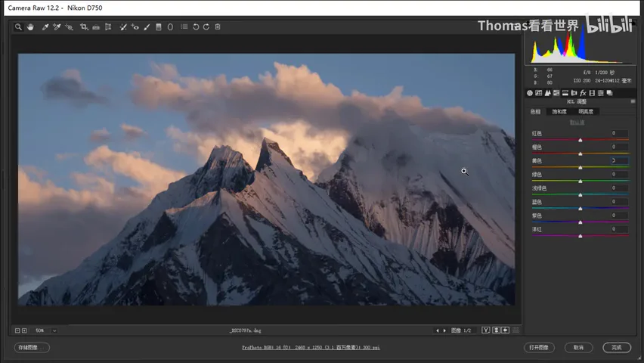This screenshot has width=644, height=363.
Task: Open the Basic panel icon
Action: point(530,93)
